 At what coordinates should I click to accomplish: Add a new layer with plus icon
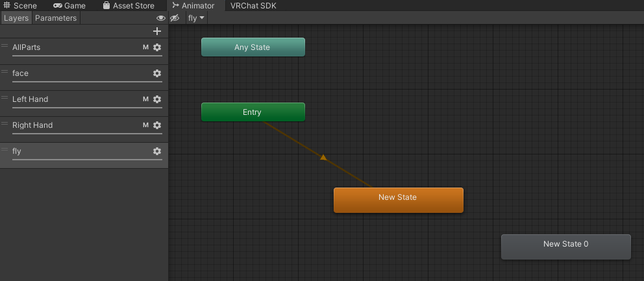click(x=157, y=31)
